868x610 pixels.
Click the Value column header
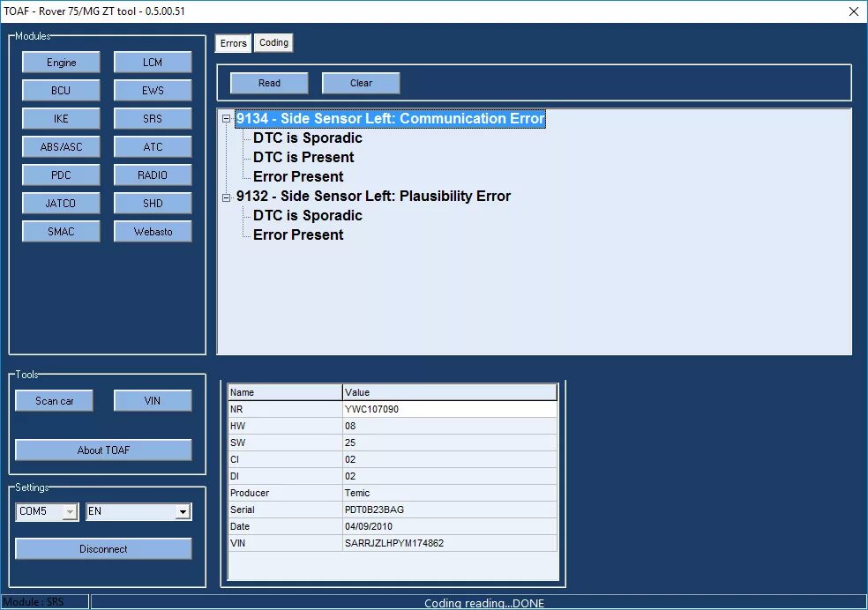450,392
